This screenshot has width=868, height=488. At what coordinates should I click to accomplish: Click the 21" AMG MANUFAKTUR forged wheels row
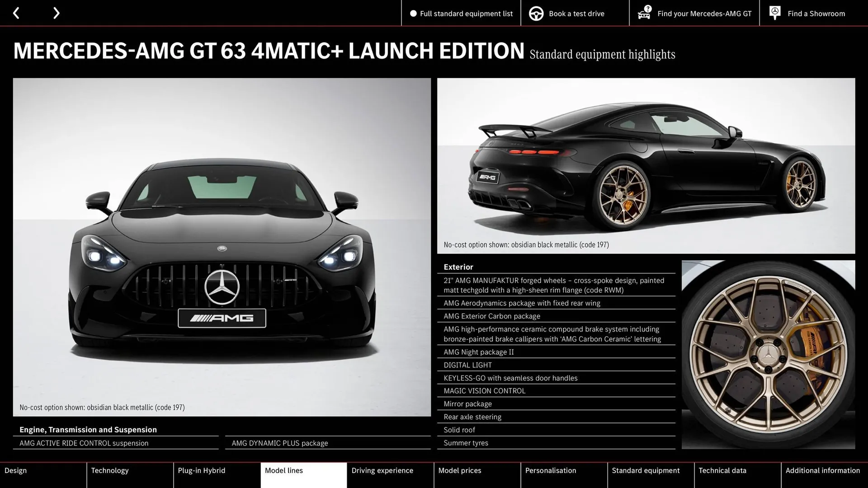pos(556,285)
